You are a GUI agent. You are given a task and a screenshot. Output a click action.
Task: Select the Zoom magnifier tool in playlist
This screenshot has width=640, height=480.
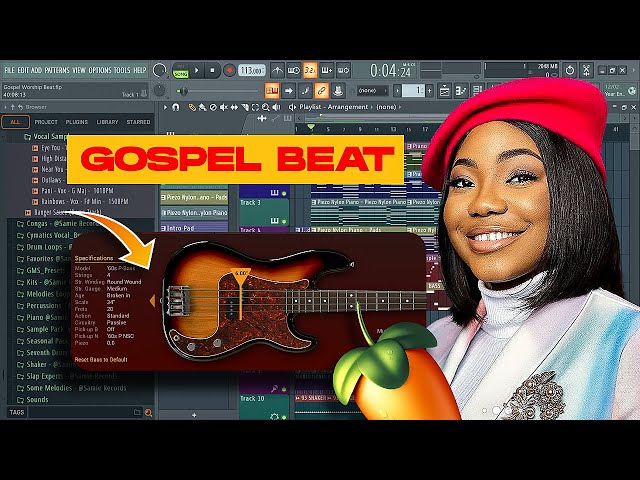click(266, 107)
